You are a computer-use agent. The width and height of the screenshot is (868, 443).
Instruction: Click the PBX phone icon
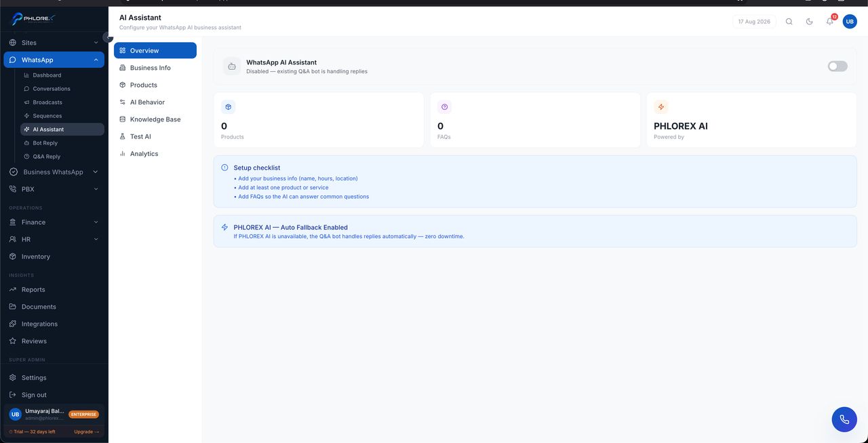13,189
